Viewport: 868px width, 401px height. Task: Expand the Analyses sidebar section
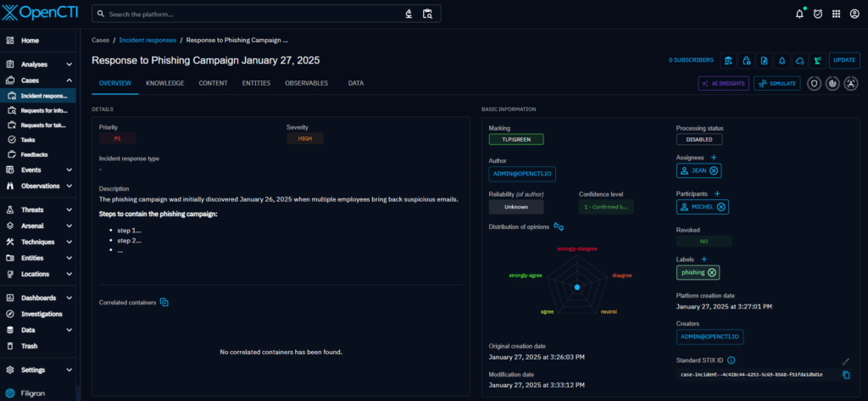(x=67, y=64)
